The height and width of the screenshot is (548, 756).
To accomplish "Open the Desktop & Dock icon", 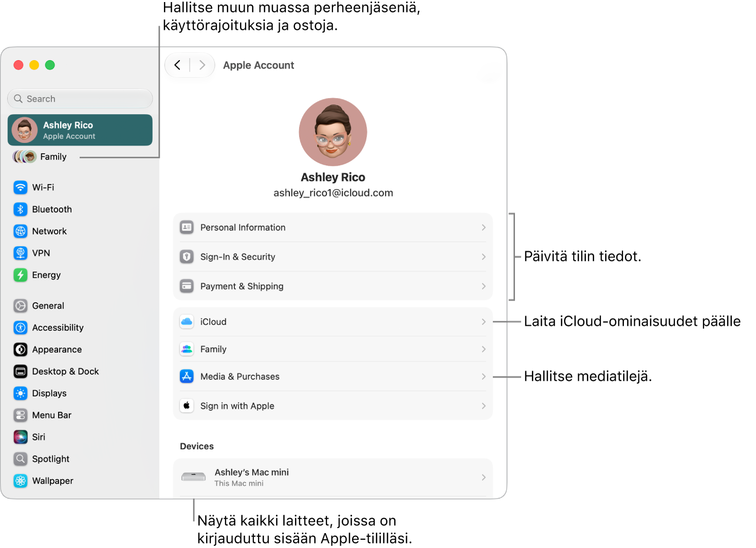I will click(x=21, y=371).
